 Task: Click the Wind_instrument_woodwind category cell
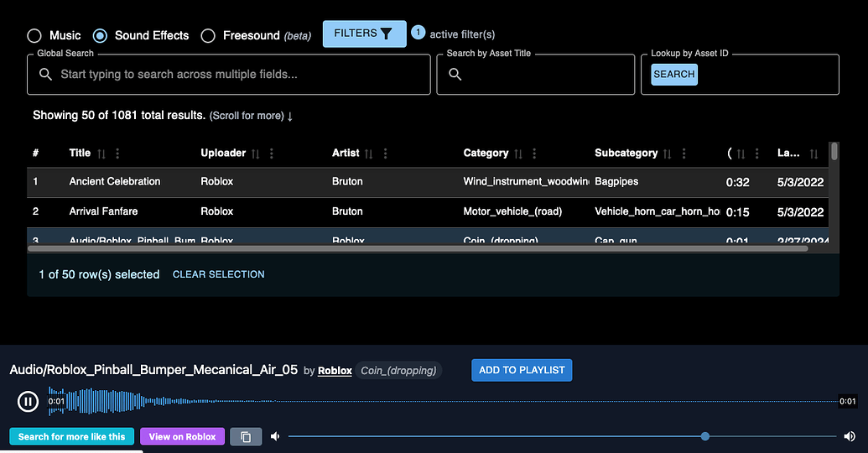coord(526,182)
